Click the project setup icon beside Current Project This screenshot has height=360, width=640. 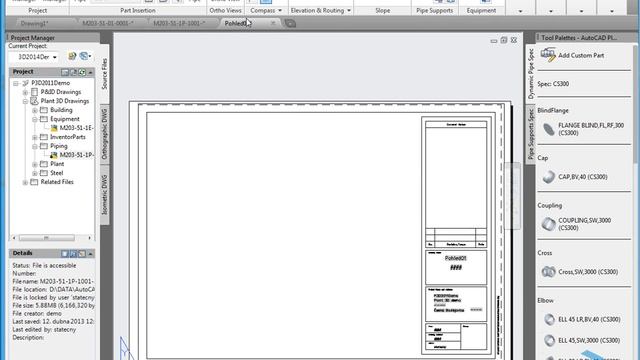point(72,56)
